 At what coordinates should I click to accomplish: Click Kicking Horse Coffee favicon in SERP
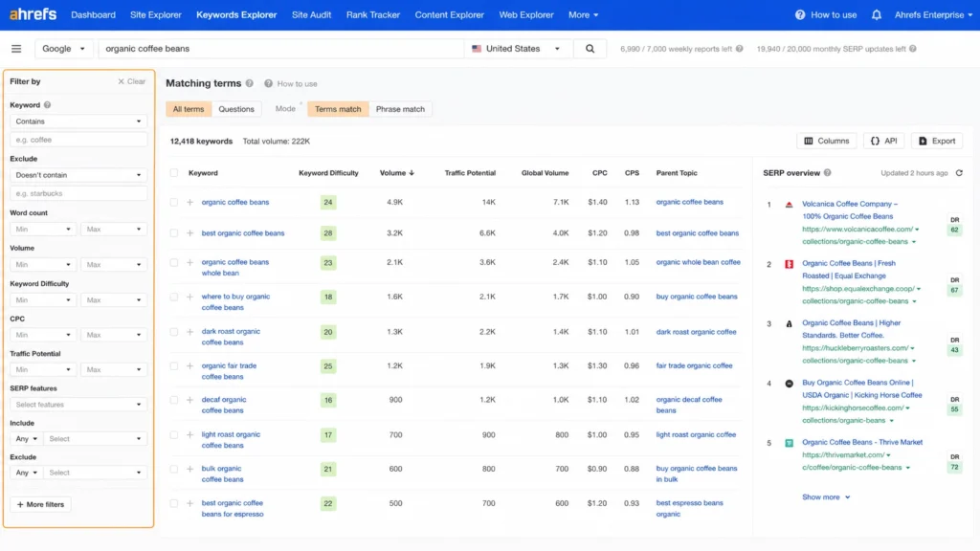pos(789,384)
